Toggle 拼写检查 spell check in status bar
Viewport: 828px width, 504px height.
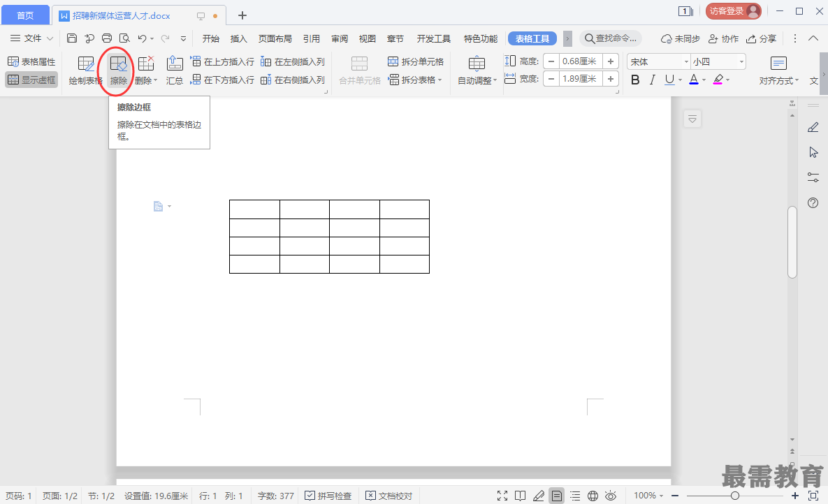[328, 496]
